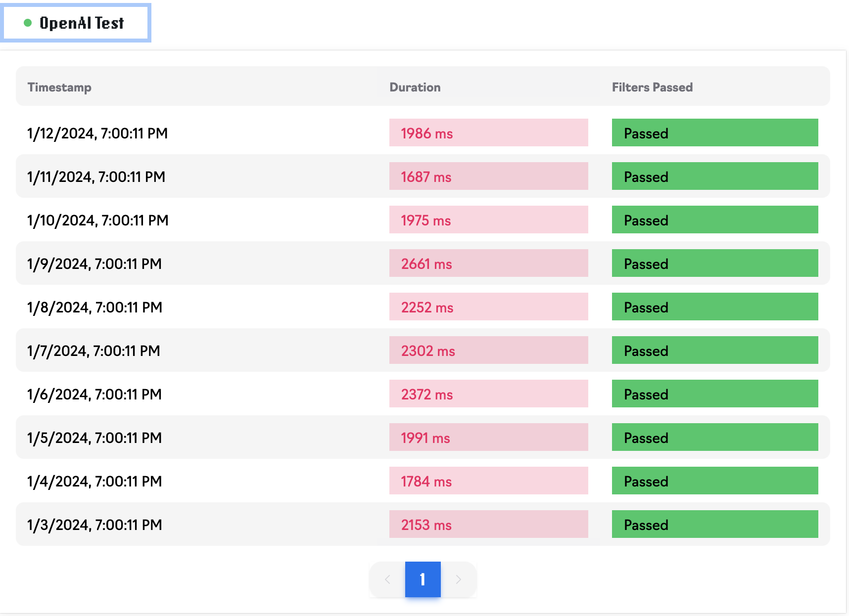
Task: Click the 1986 ms duration bar
Action: point(488,133)
